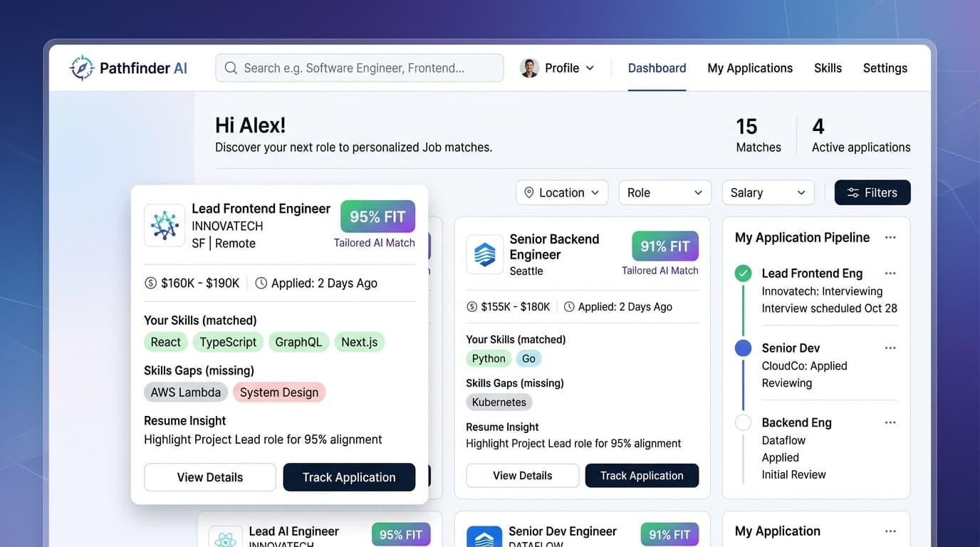Click the Python skill tag
Screen dimensions: 980x547
coord(489,358)
